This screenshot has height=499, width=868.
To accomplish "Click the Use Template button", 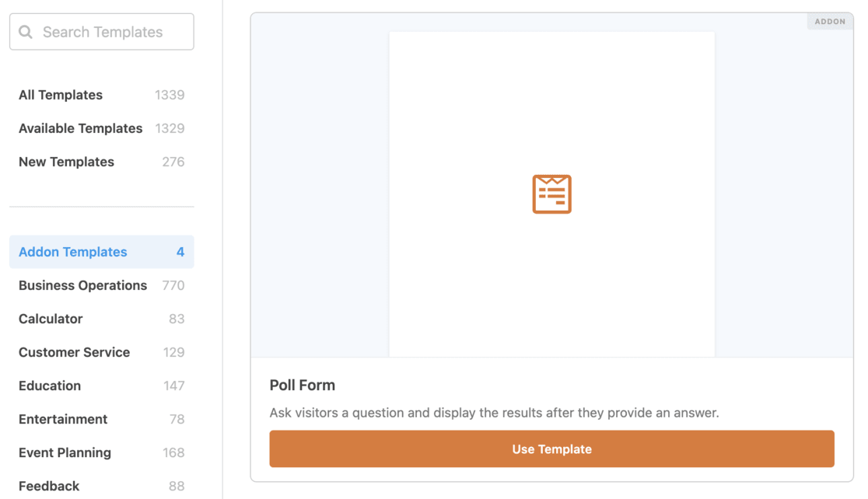I will pos(551,448).
